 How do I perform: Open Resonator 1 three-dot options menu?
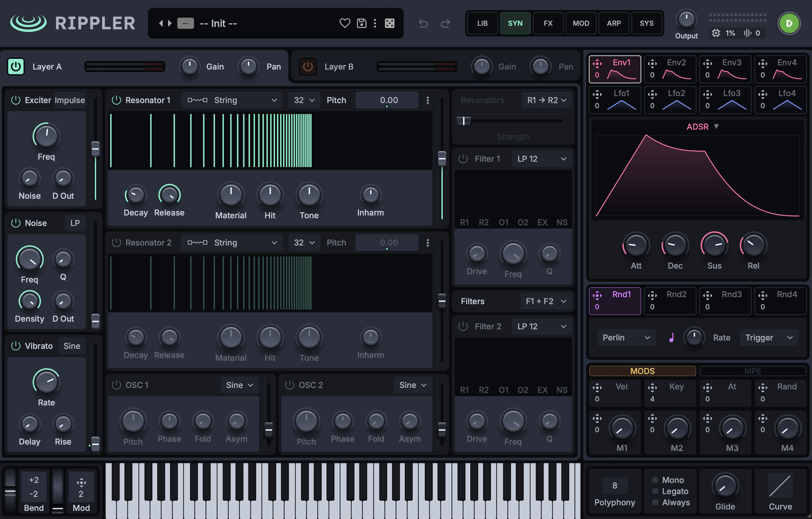[427, 100]
